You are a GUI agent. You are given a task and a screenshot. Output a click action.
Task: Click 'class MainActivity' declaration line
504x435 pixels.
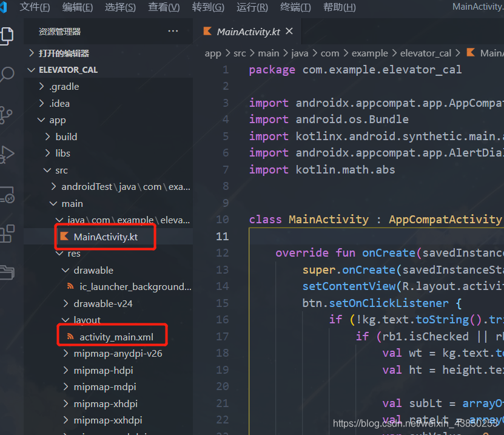375,219
